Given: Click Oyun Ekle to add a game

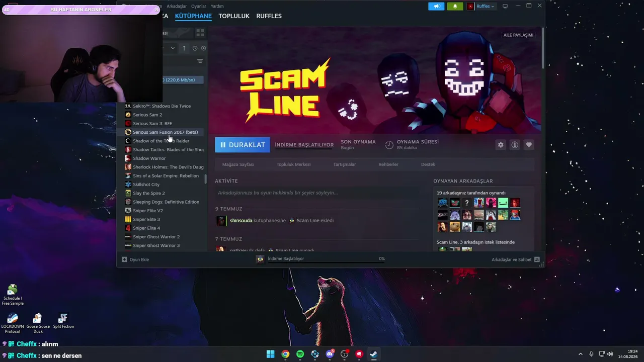Looking at the screenshot, I should tap(139, 259).
